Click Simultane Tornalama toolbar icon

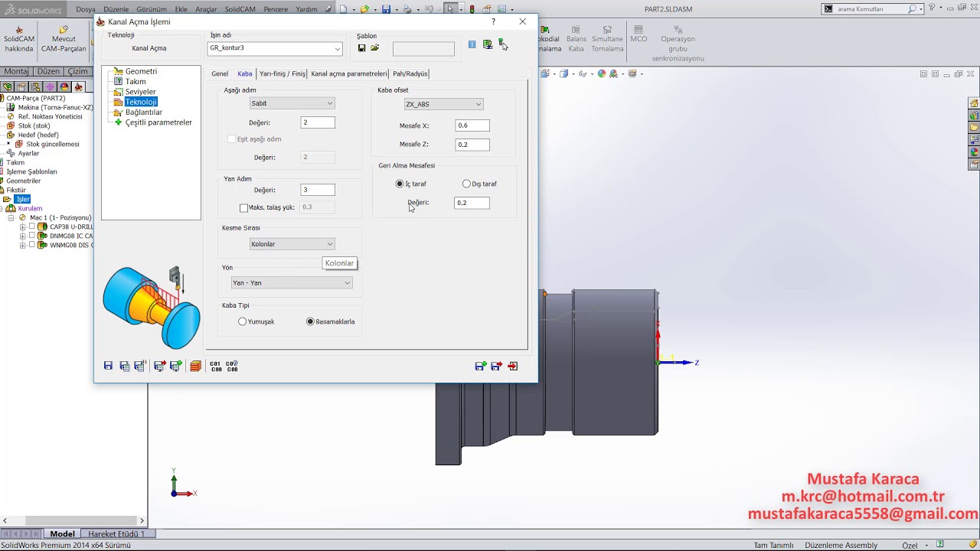607,39
